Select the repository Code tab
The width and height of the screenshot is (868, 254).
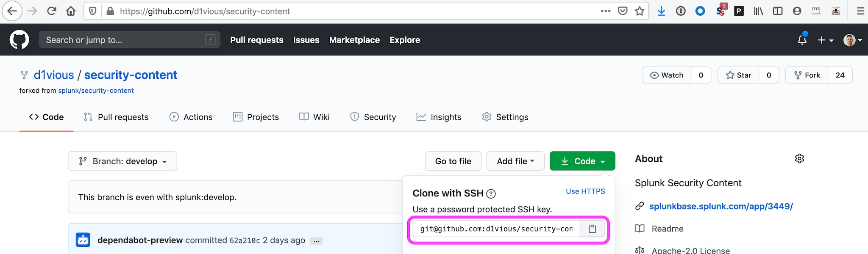tap(46, 117)
